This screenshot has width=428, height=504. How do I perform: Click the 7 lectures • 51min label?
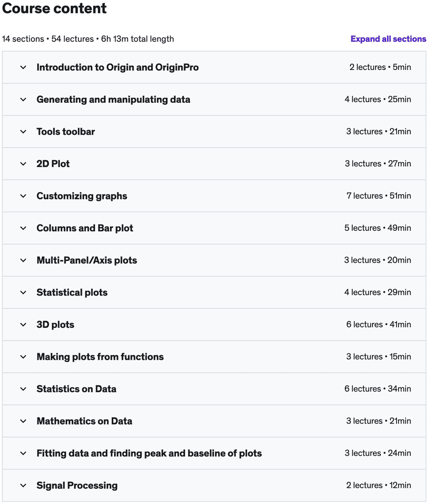[379, 196]
